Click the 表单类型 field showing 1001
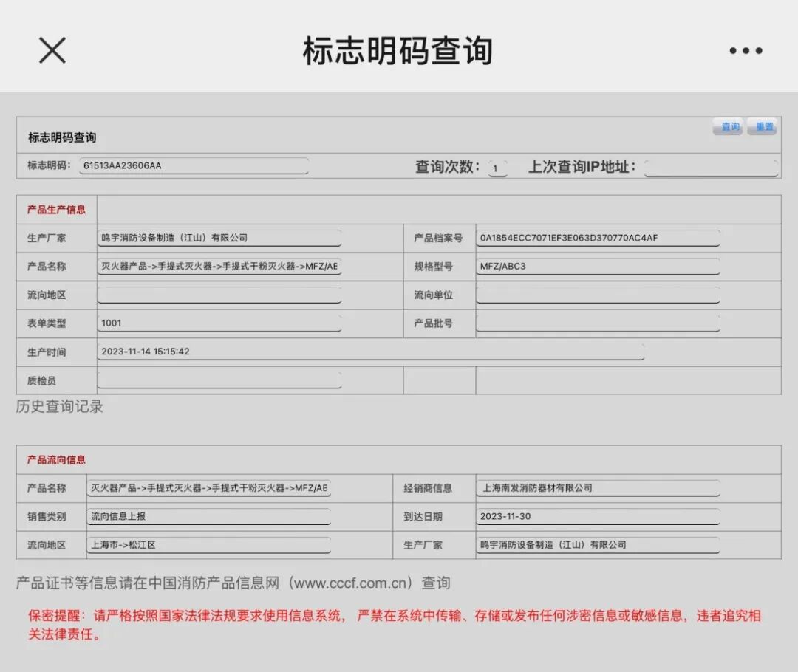This screenshot has width=798, height=672. (219, 323)
